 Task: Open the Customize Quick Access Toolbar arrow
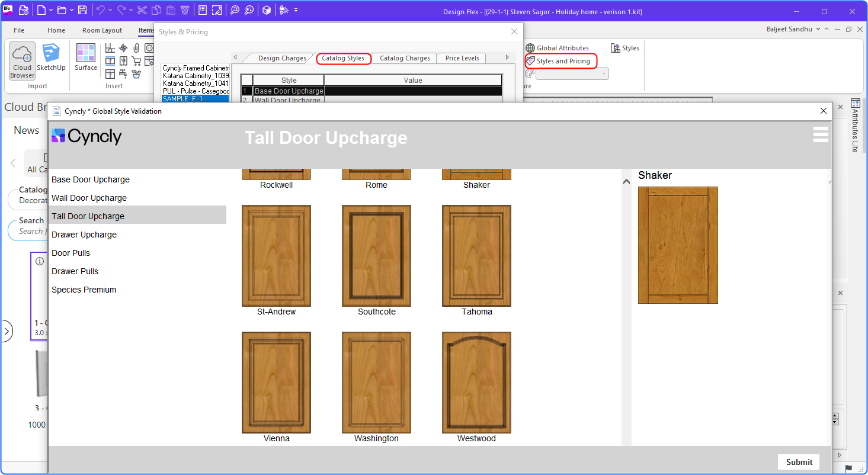coord(296,10)
